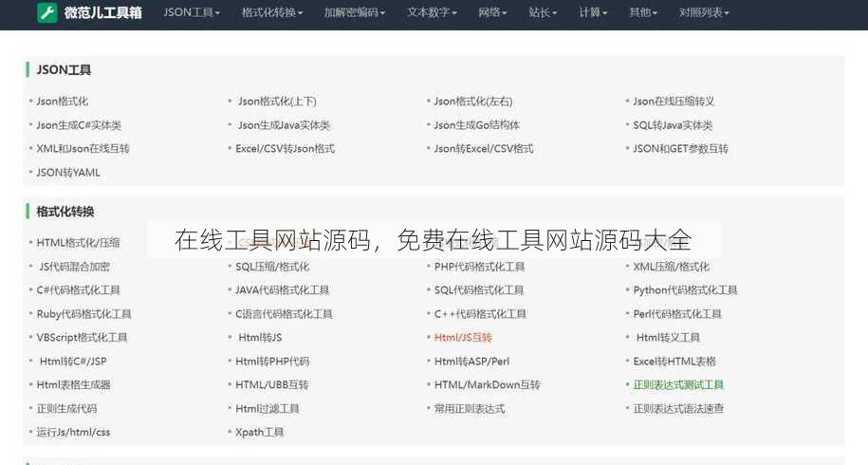The width and height of the screenshot is (868, 465).
Task: Open the Json格式化 tool link
Action: pyautogui.click(x=62, y=102)
